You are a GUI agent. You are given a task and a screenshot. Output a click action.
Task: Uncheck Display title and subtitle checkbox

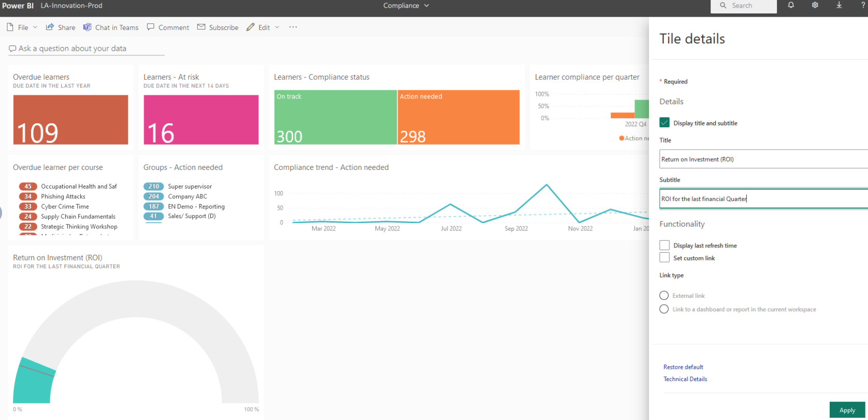click(x=664, y=123)
